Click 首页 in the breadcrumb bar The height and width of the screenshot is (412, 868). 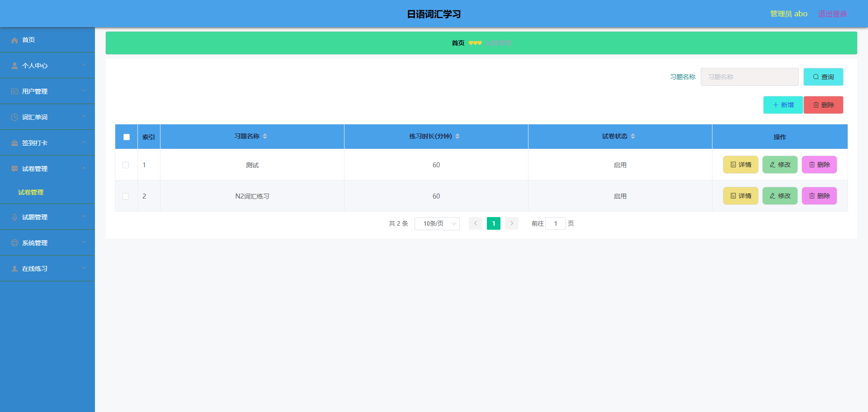(458, 43)
